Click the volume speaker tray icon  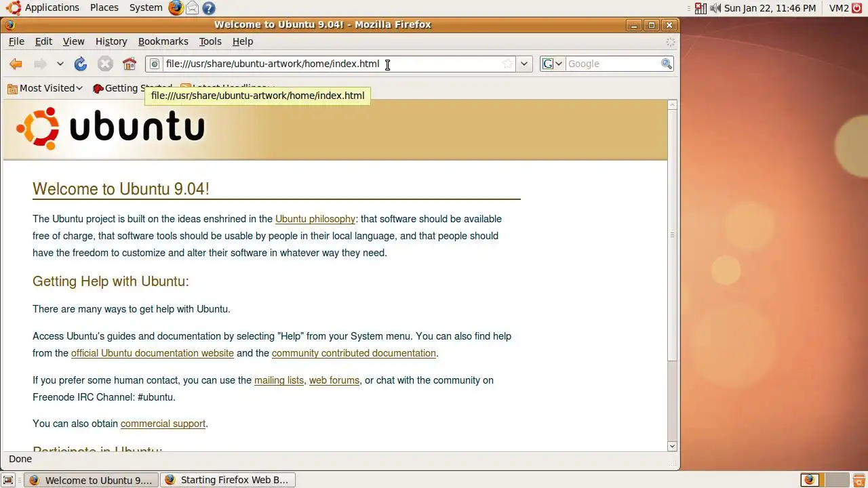point(715,8)
